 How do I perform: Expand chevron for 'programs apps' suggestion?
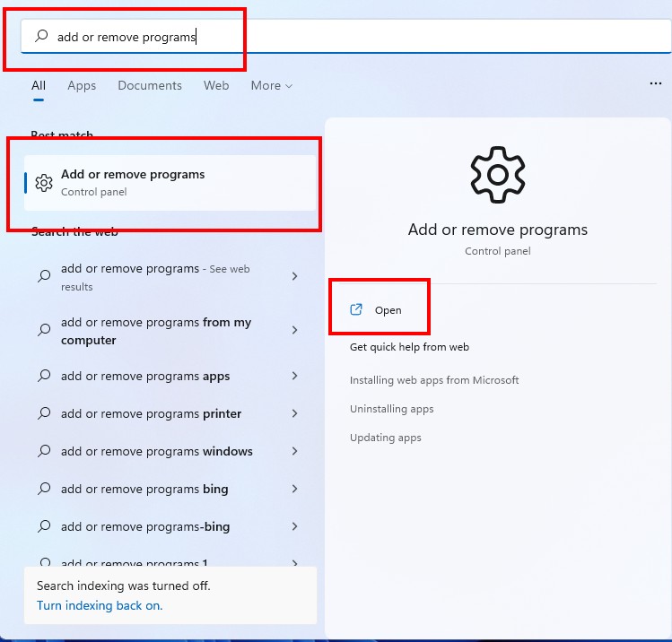(x=295, y=376)
